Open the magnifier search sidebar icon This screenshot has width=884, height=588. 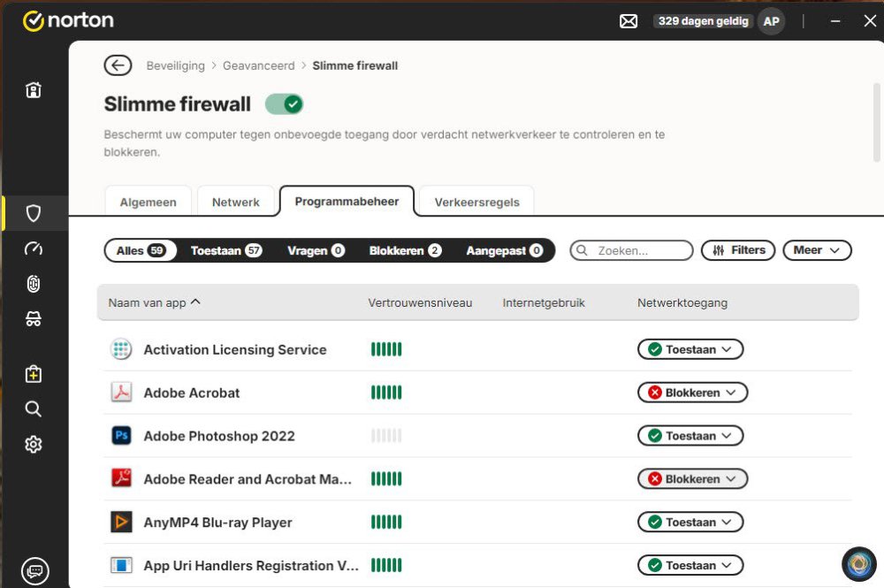[x=34, y=409]
